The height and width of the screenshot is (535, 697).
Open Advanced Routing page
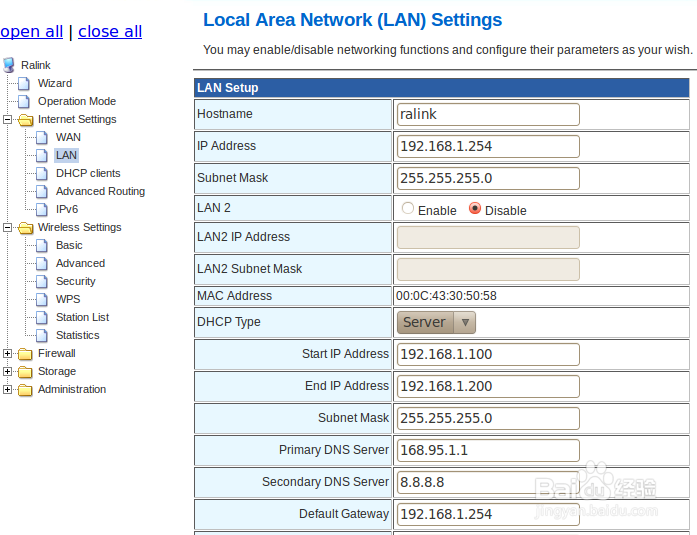click(x=100, y=191)
